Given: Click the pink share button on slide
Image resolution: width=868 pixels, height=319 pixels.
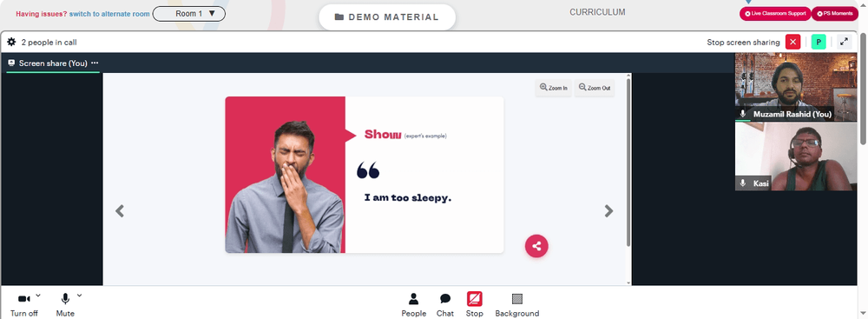Looking at the screenshot, I should [x=536, y=246].
